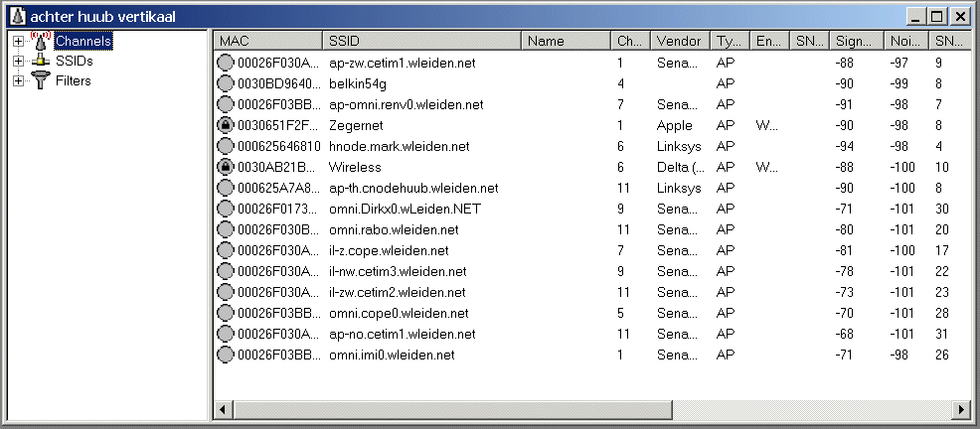The height and width of the screenshot is (429, 980).
Task: Click the padlock icon beside Wireless SSID
Action: point(226,167)
